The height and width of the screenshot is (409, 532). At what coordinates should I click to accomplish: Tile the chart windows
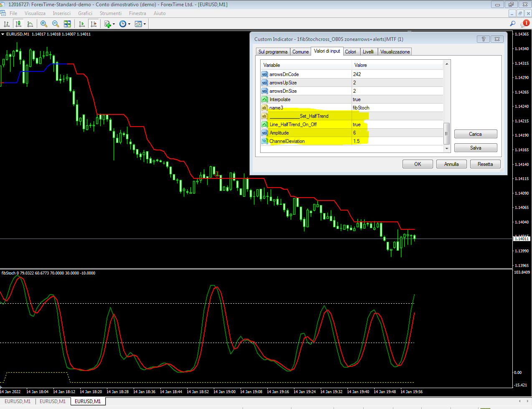point(67,24)
